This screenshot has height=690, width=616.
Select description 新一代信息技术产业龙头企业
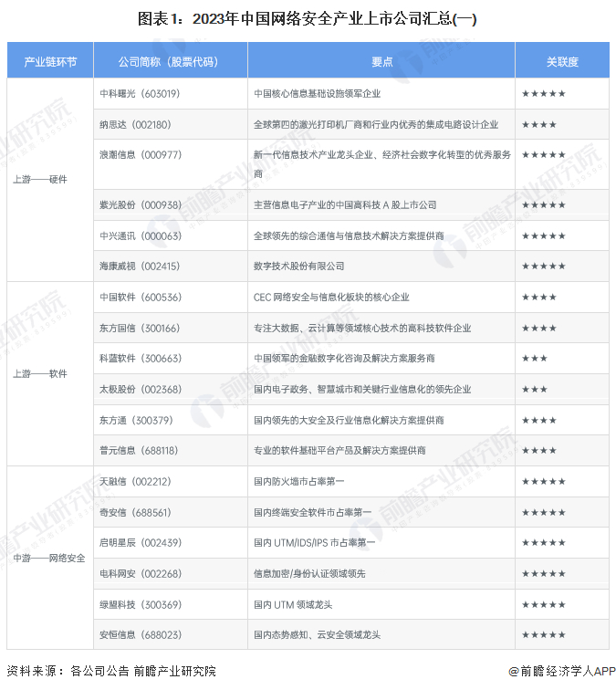coord(382,164)
